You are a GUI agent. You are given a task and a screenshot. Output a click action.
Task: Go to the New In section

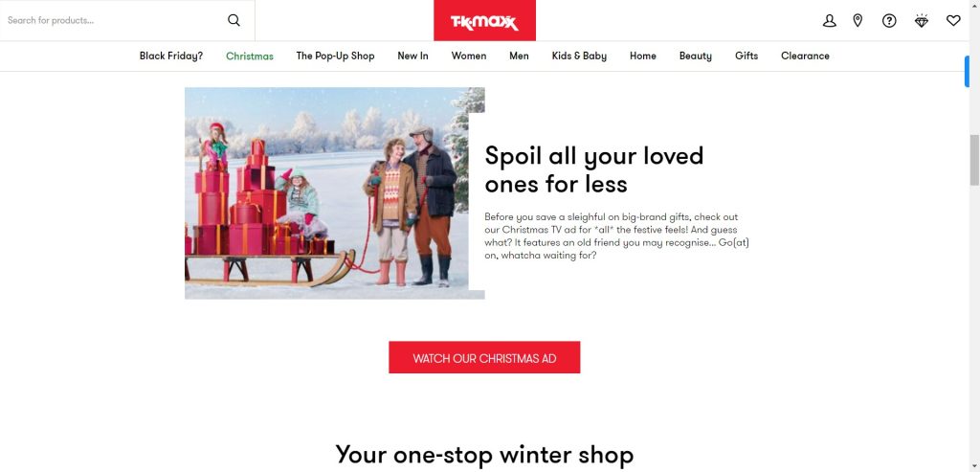pos(412,56)
